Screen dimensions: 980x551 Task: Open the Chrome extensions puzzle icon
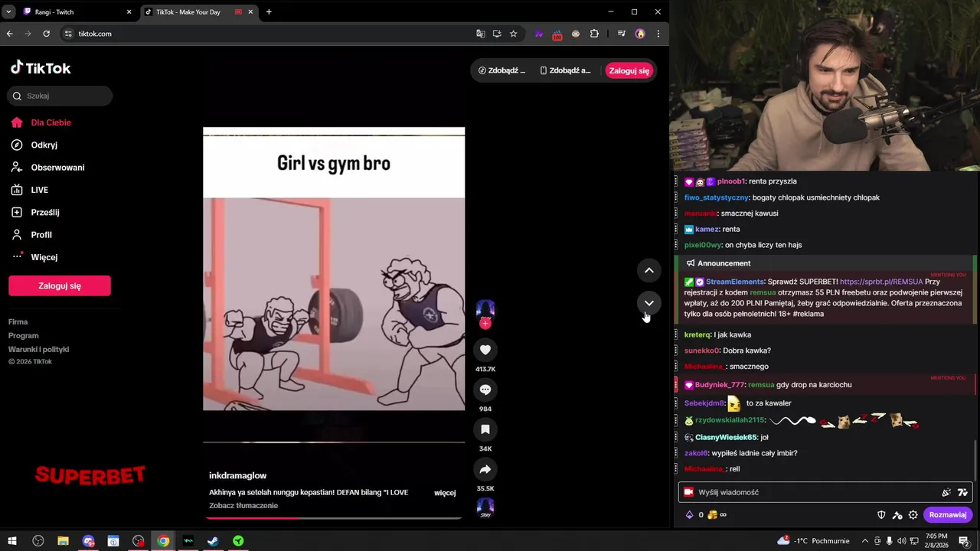click(594, 34)
